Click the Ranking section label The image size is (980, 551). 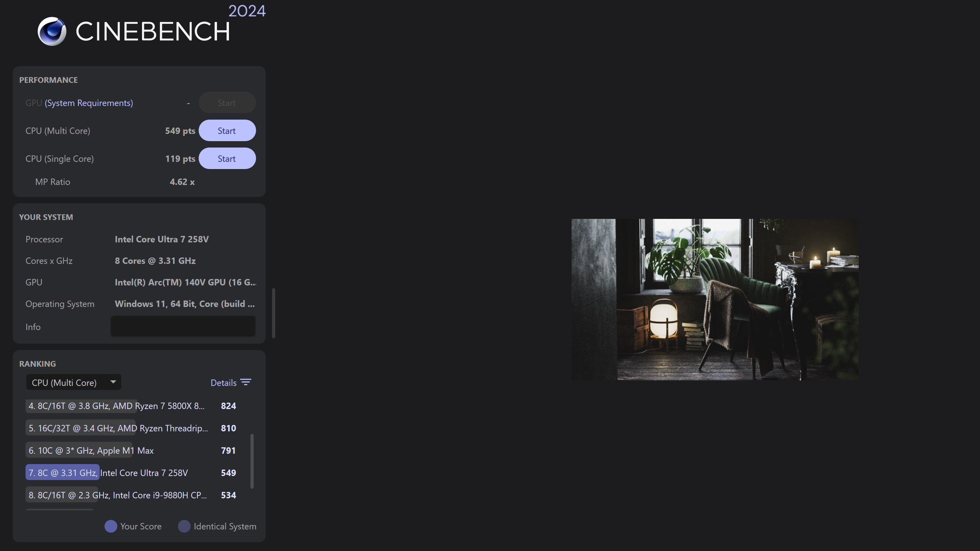37,363
